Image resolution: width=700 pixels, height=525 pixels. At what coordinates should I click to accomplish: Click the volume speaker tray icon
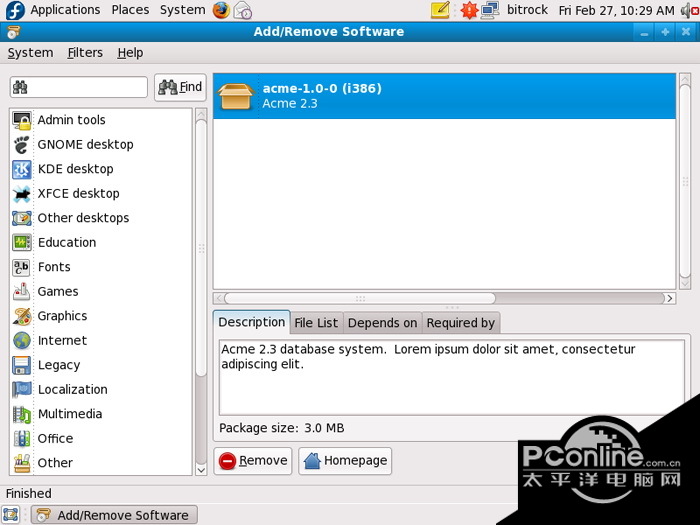coord(690,10)
